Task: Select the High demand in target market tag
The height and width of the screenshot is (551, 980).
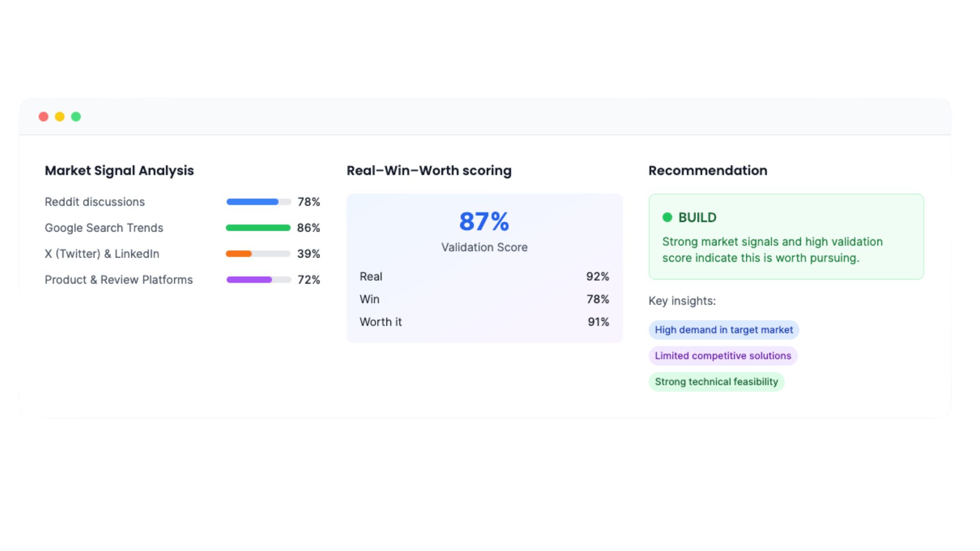Action: click(x=723, y=330)
